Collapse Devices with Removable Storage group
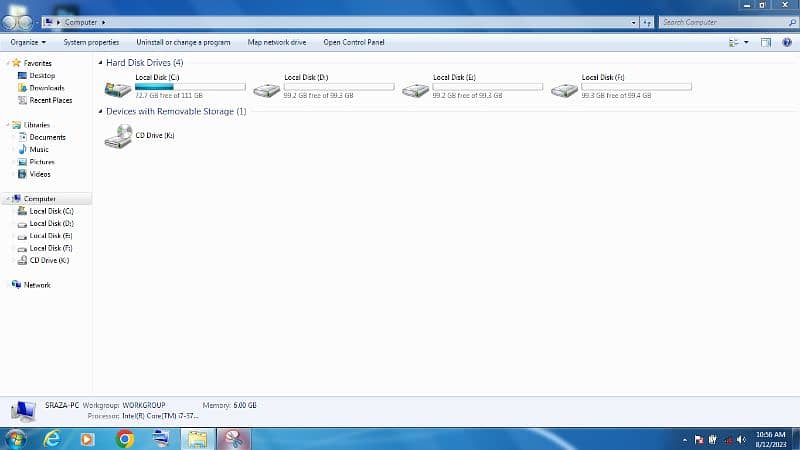 pos(101,112)
